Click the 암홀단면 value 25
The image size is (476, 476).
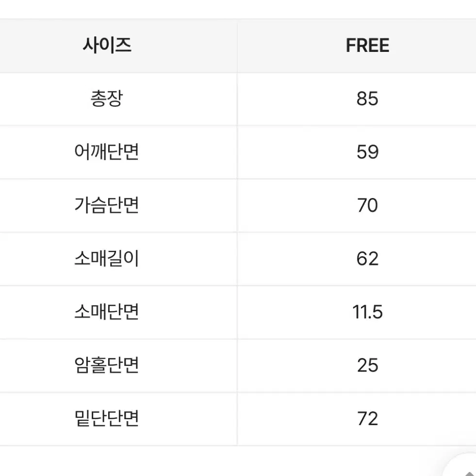click(367, 365)
